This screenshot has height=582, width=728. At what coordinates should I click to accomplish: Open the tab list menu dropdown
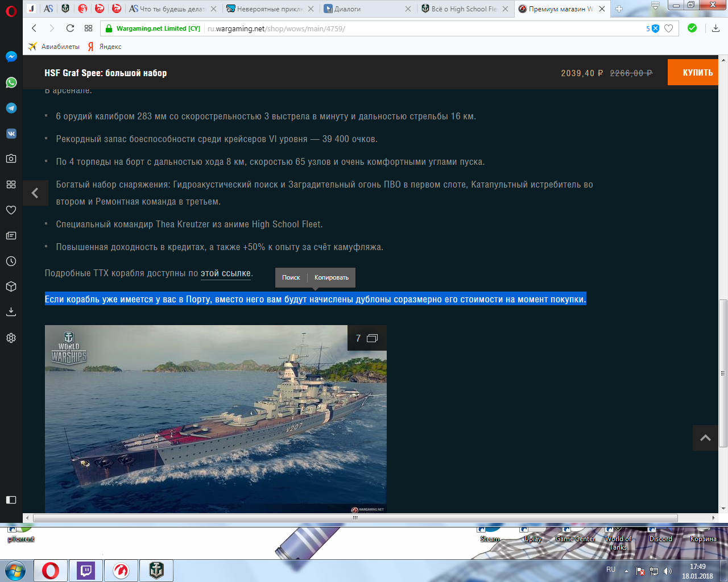click(x=655, y=7)
